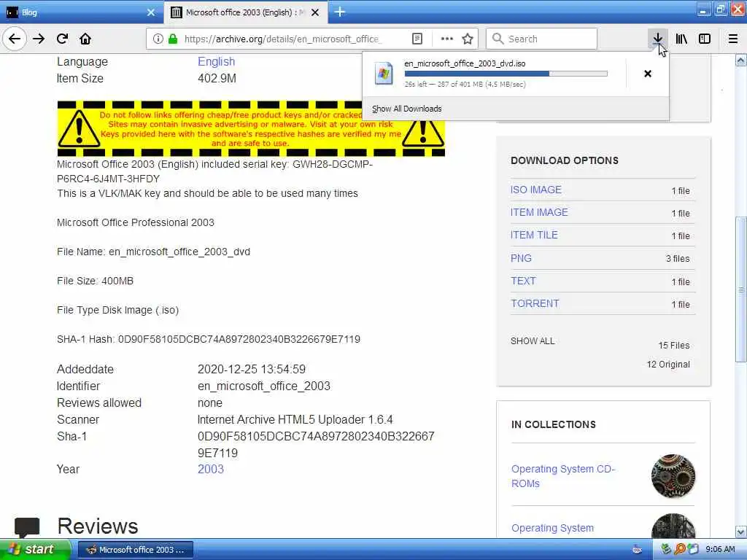Click the Reviews heading
The height and width of the screenshot is (560, 747).
tap(98, 526)
